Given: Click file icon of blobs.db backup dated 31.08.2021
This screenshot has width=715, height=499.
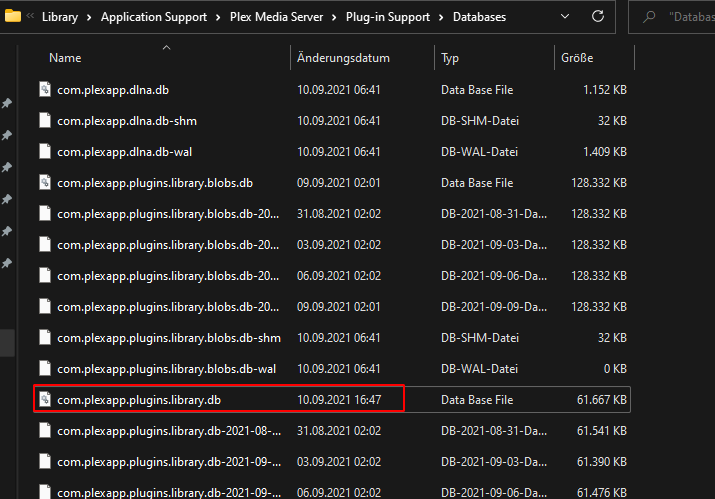Looking at the screenshot, I should point(45,213).
